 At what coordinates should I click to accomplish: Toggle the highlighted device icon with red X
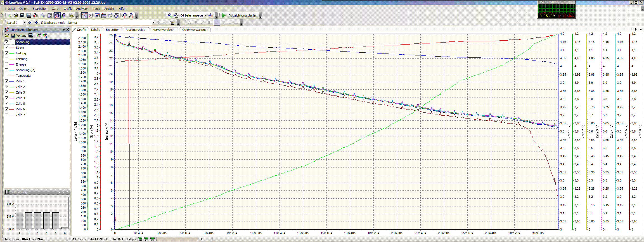pyautogui.click(x=57, y=16)
